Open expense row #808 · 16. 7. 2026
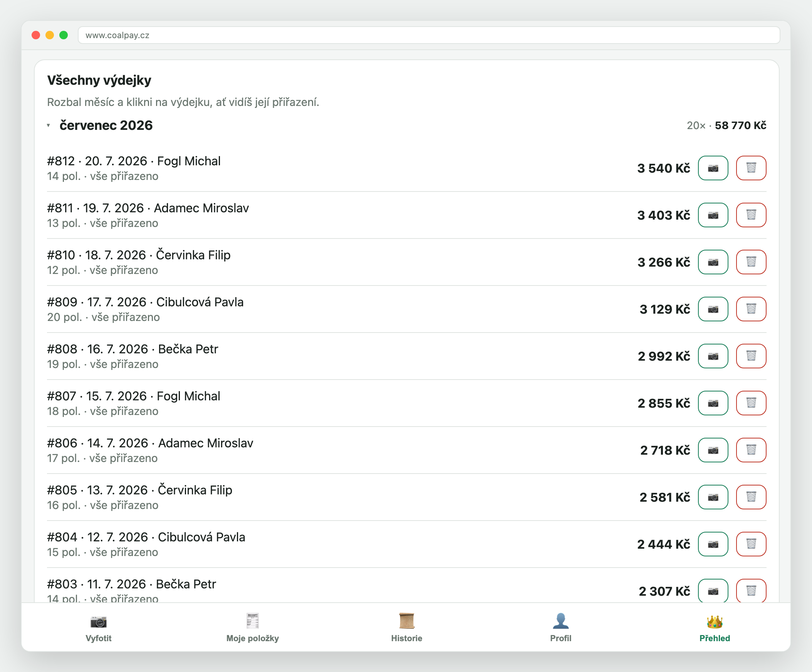Image resolution: width=812 pixels, height=672 pixels. (406, 356)
